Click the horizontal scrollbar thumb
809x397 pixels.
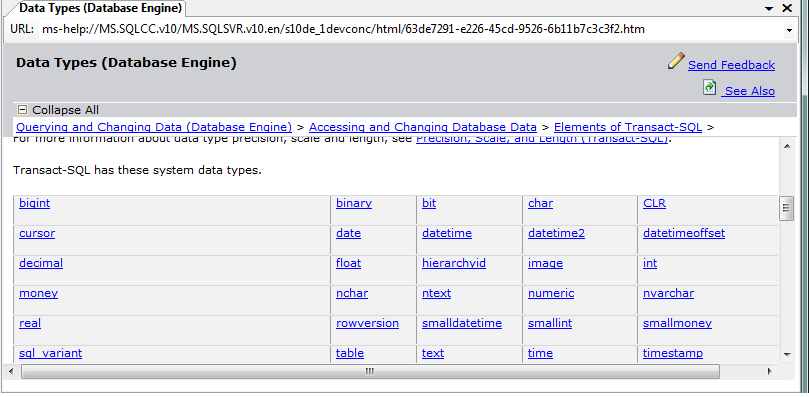pyautogui.click(x=370, y=371)
